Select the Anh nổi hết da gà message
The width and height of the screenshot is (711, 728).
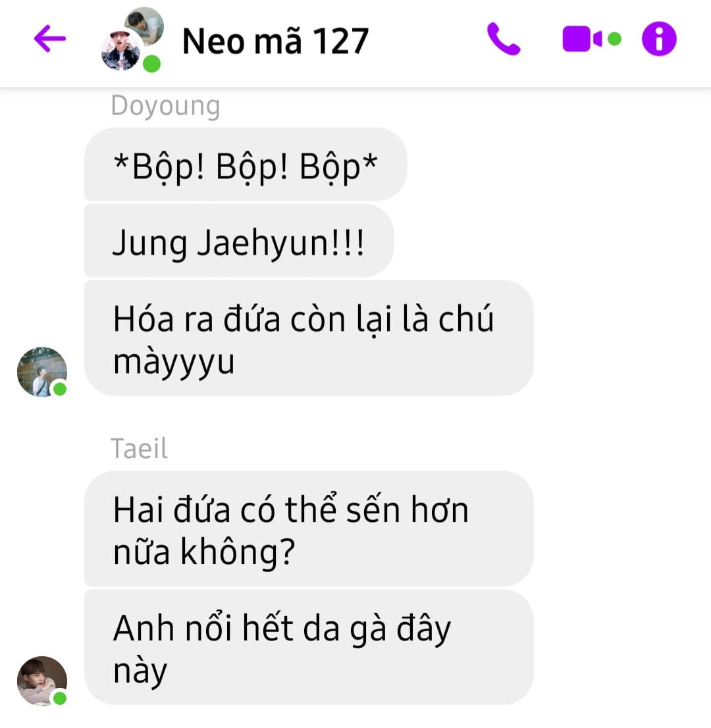pos(309,647)
